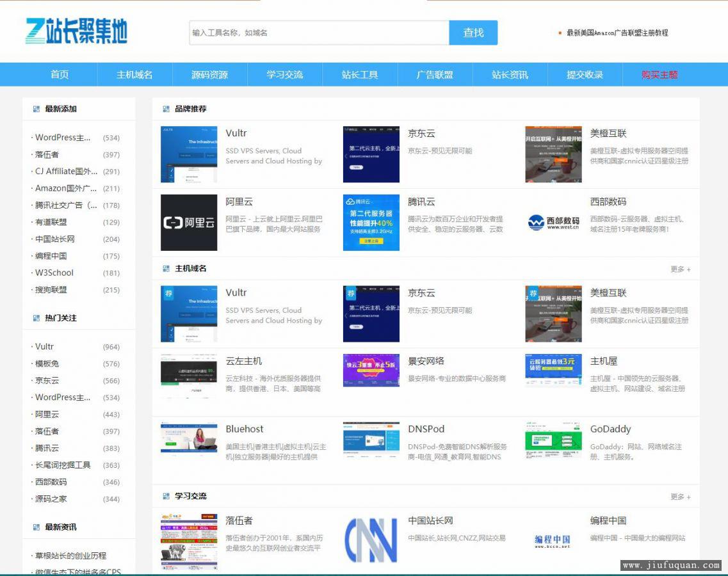
Task: Go to 首页 in navigation bar
Action: click(x=60, y=75)
